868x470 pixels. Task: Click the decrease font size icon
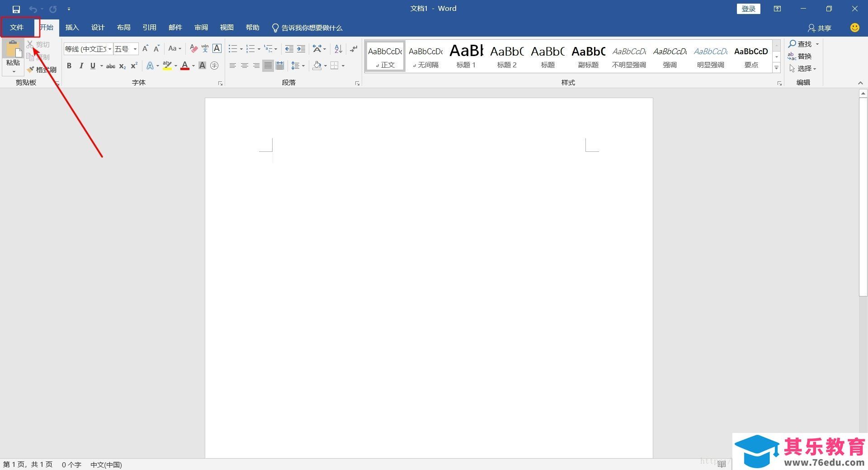156,48
